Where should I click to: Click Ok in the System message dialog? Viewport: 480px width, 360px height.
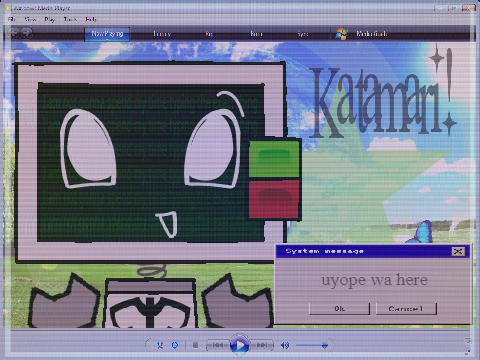tap(339, 309)
